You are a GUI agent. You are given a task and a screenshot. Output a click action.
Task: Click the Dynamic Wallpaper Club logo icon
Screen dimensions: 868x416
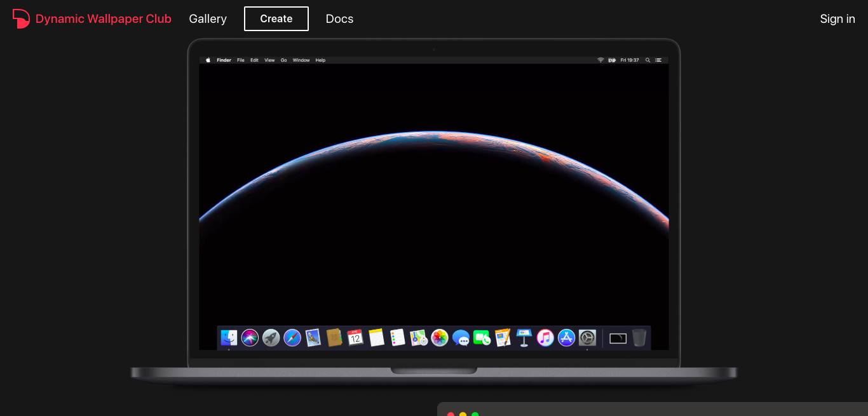(21, 19)
